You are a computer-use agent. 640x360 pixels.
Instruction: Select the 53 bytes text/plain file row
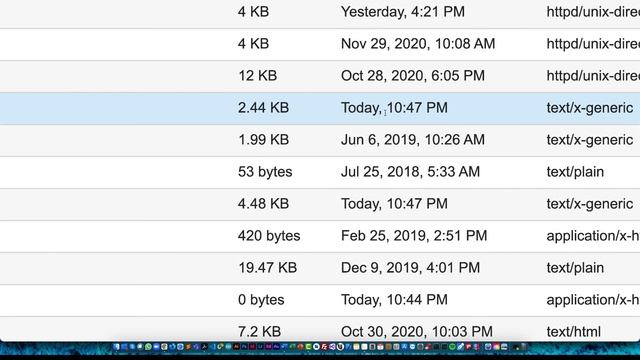(x=320, y=172)
